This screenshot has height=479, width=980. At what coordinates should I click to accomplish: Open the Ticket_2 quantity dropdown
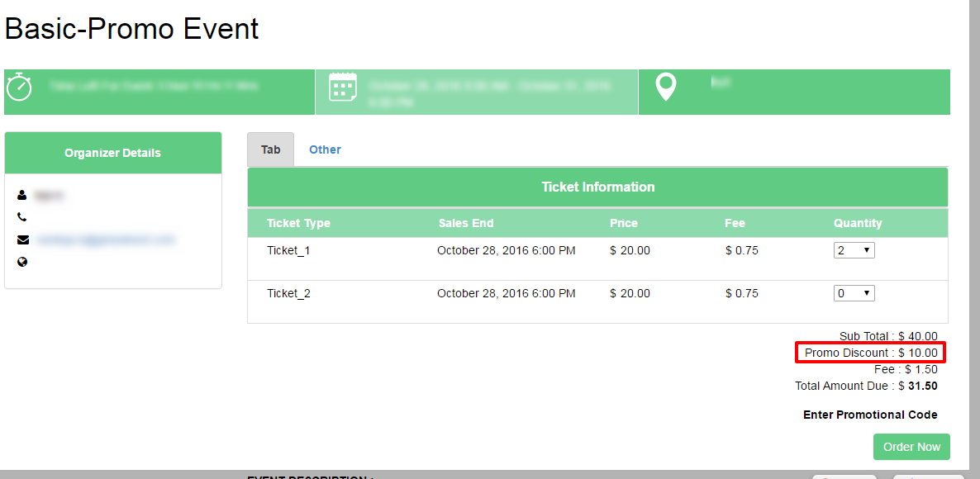(854, 293)
